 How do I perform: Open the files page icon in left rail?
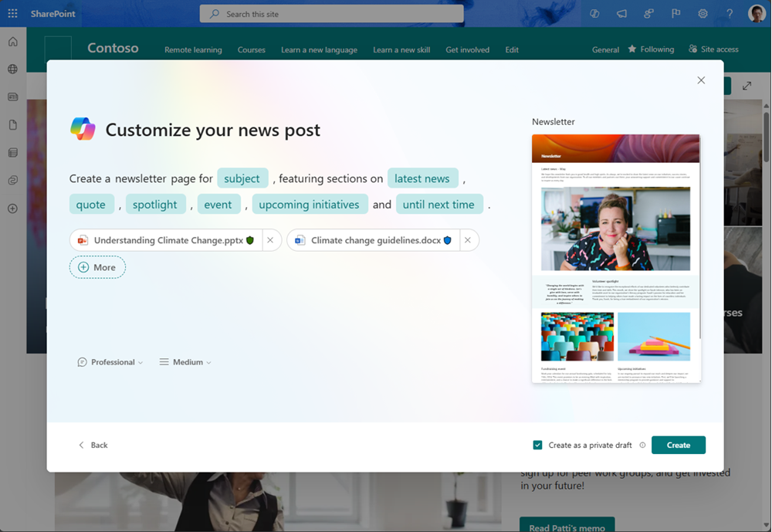point(13,124)
